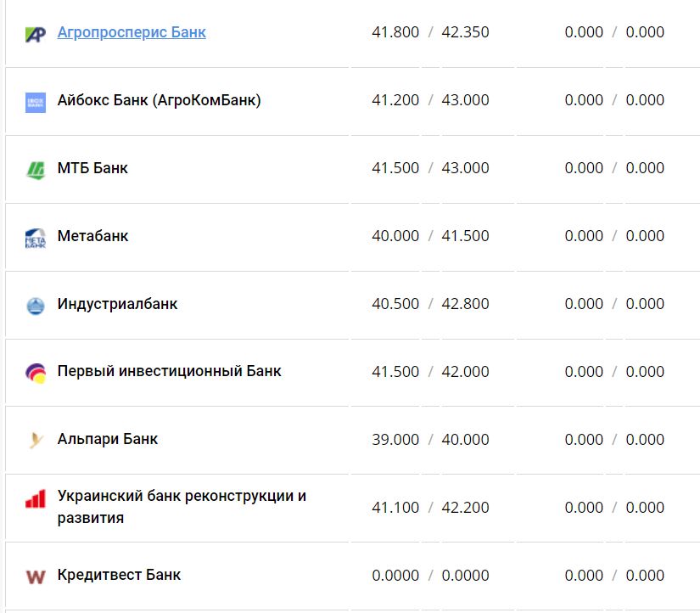This screenshot has height=613, width=700.
Task: Click the Агропросперис Банк logo icon
Action: [x=34, y=31]
